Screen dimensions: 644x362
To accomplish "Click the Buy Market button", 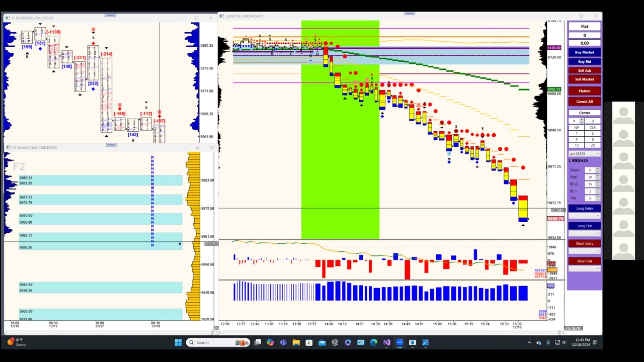I will [584, 52].
